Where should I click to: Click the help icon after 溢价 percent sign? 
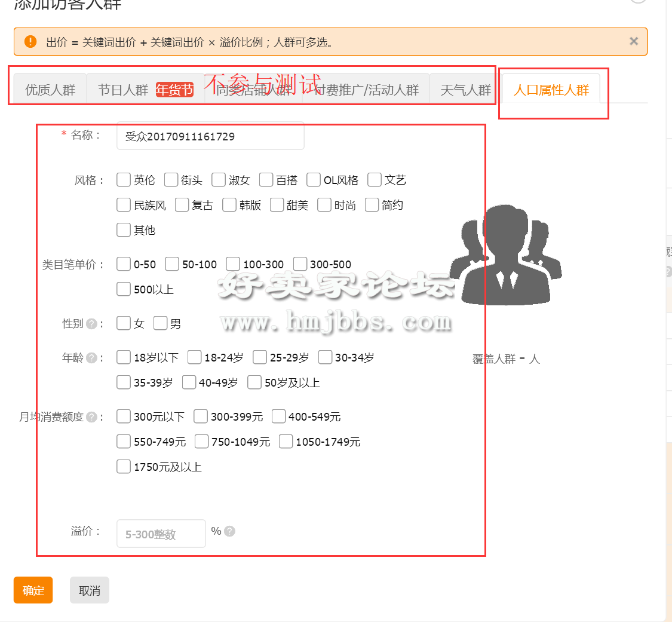[x=229, y=531]
